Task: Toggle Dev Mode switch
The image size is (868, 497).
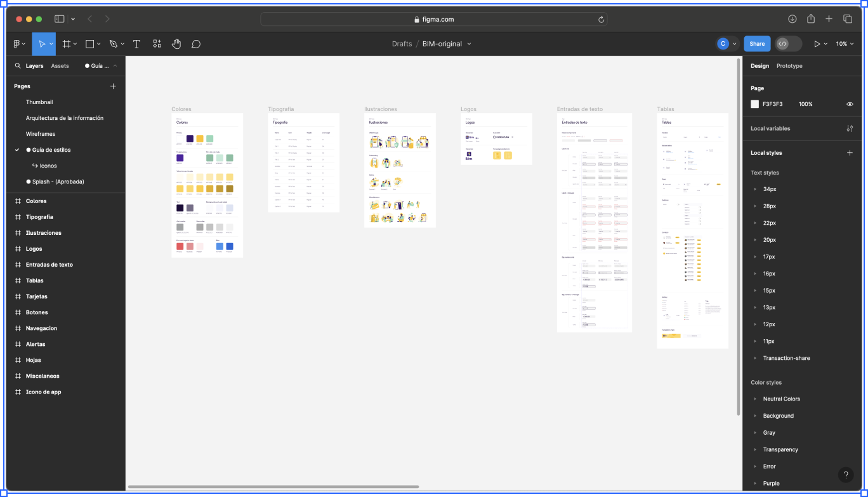Action: coord(789,44)
